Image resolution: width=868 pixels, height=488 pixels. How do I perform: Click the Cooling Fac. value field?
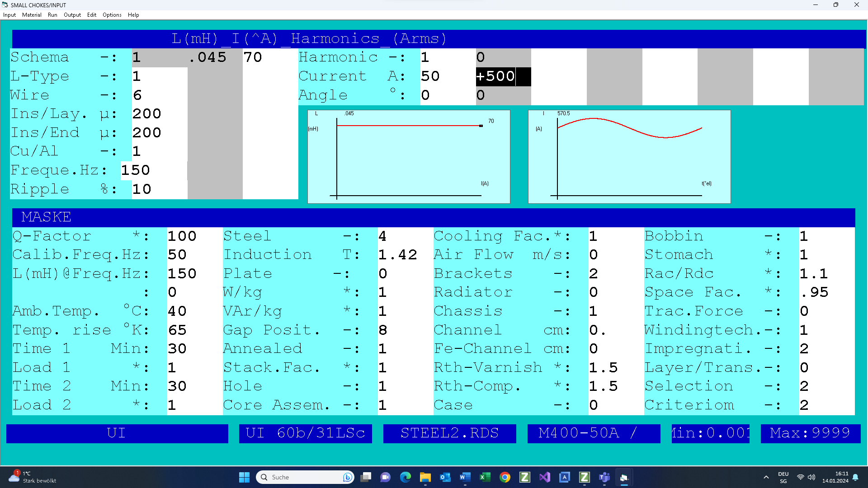616,236
